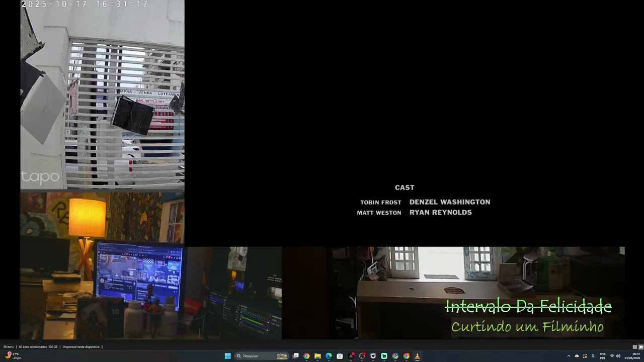
Task: Open the weather widget showing 27°C
Action: (x=13, y=356)
